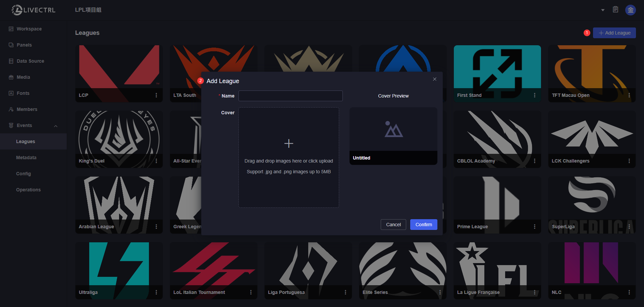Open the Metadata submenu item
This screenshot has width=644, height=307.
click(26, 158)
